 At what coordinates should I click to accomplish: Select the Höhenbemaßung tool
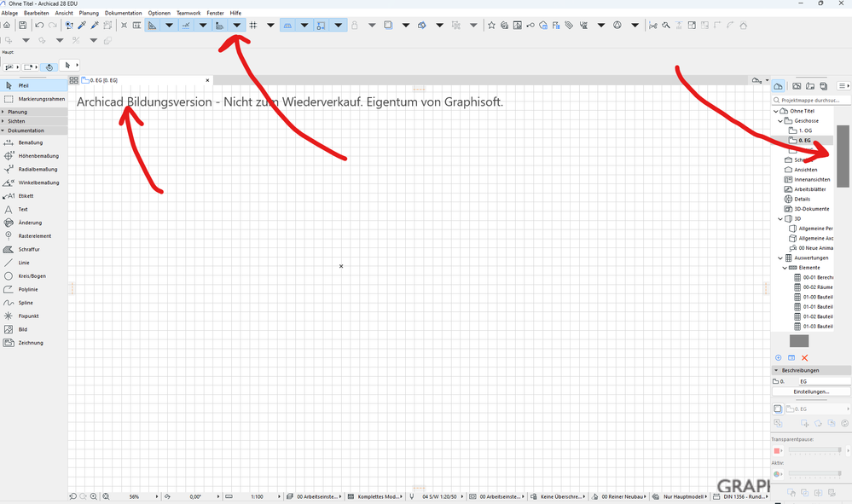[34, 156]
